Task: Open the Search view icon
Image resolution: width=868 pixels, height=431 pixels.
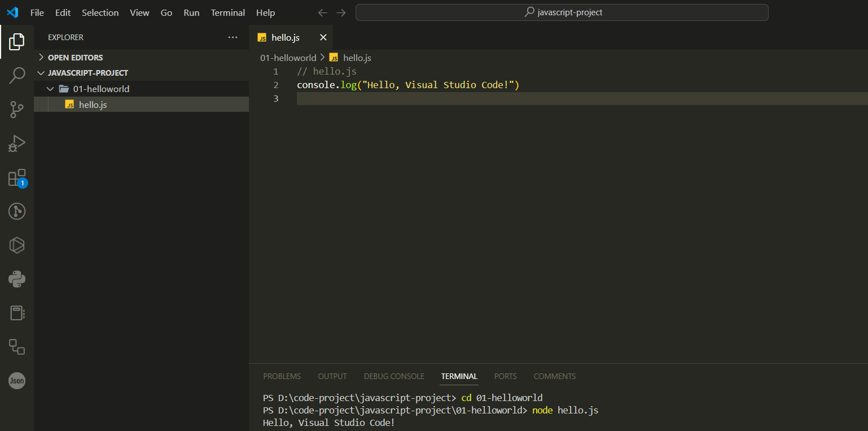Action: pyautogui.click(x=17, y=75)
